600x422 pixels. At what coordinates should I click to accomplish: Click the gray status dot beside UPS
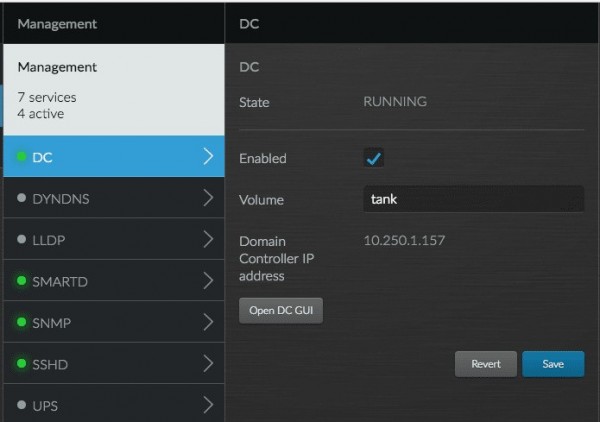coord(22,405)
